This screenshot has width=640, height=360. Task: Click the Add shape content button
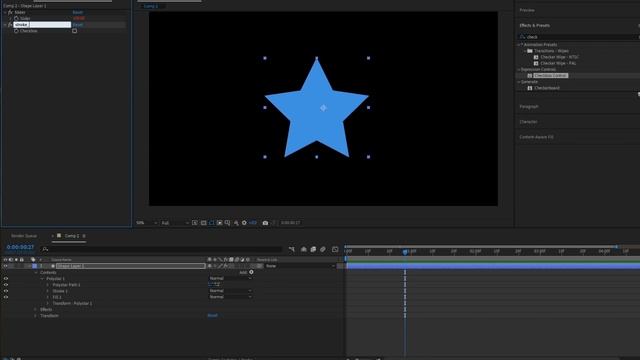tap(251, 272)
